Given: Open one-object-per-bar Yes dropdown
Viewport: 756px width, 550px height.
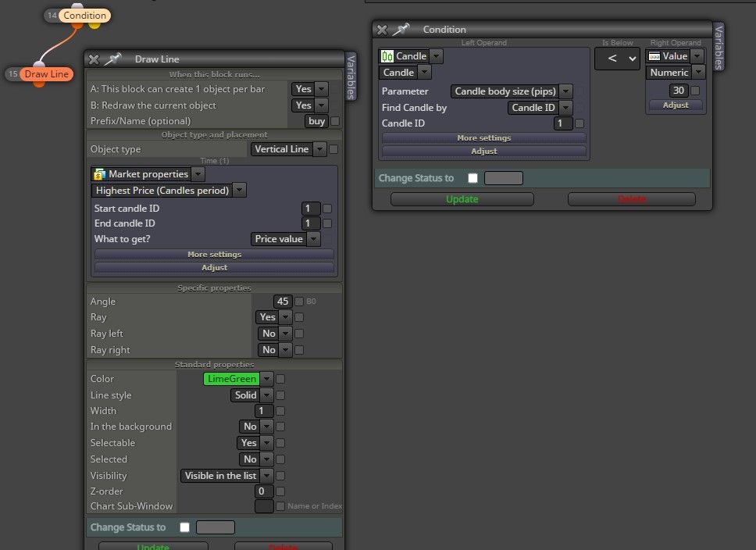Looking at the screenshot, I should (309, 89).
